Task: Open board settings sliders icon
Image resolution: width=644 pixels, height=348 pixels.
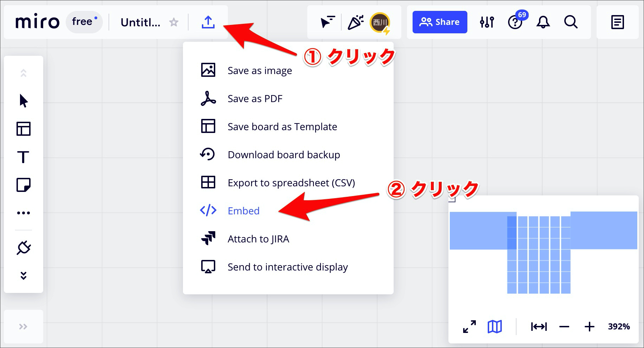Action: click(x=487, y=22)
